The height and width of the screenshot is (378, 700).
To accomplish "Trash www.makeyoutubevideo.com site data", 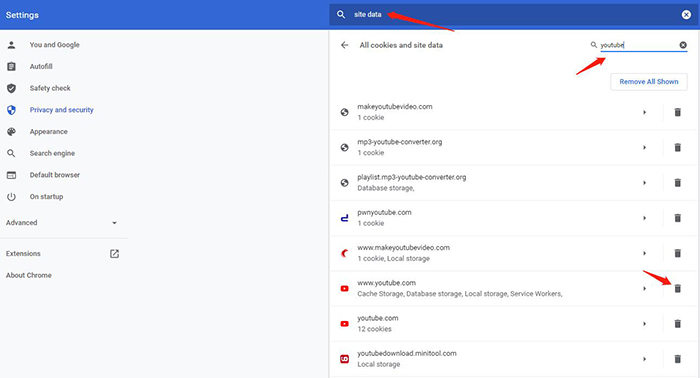I will [x=677, y=253].
